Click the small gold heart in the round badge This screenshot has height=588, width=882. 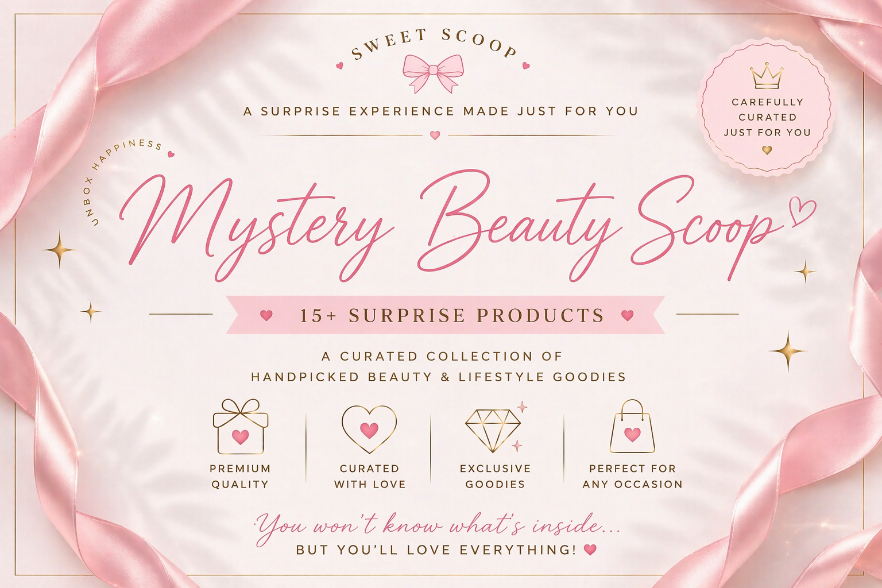tap(767, 150)
